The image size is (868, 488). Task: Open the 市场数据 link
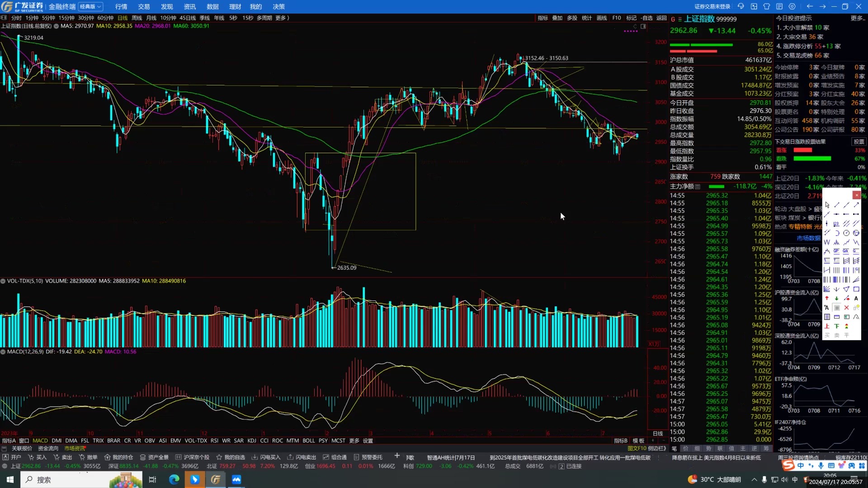[808, 238]
